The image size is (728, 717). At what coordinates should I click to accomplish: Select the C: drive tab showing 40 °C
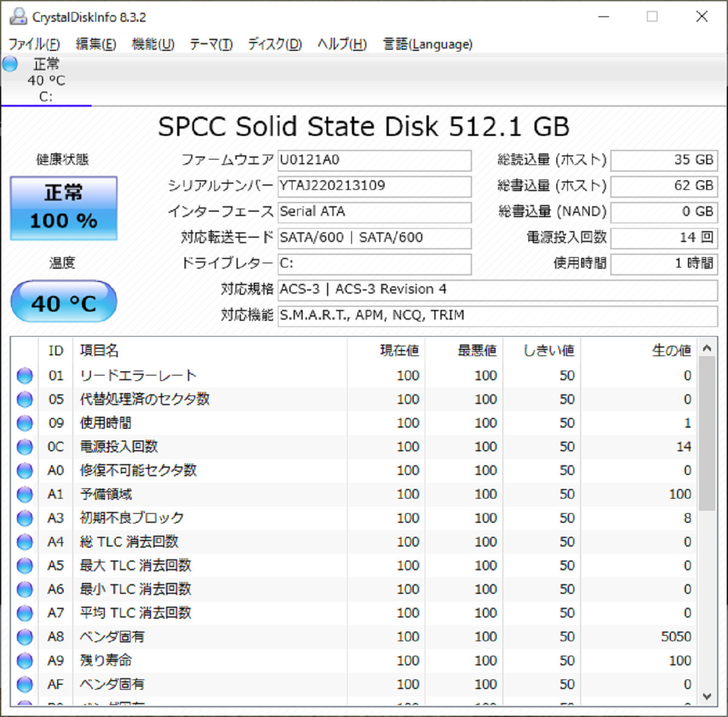tap(46, 80)
